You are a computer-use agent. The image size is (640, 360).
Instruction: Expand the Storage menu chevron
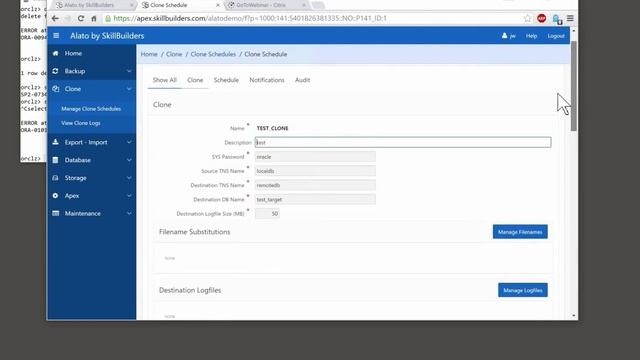pyautogui.click(x=129, y=178)
